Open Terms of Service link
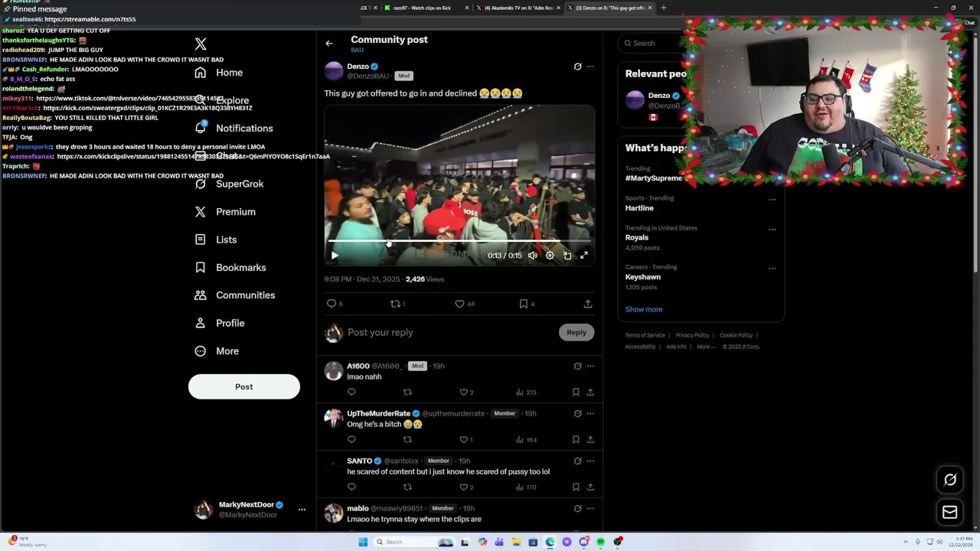Screen dimensions: 980x551 coord(645,335)
